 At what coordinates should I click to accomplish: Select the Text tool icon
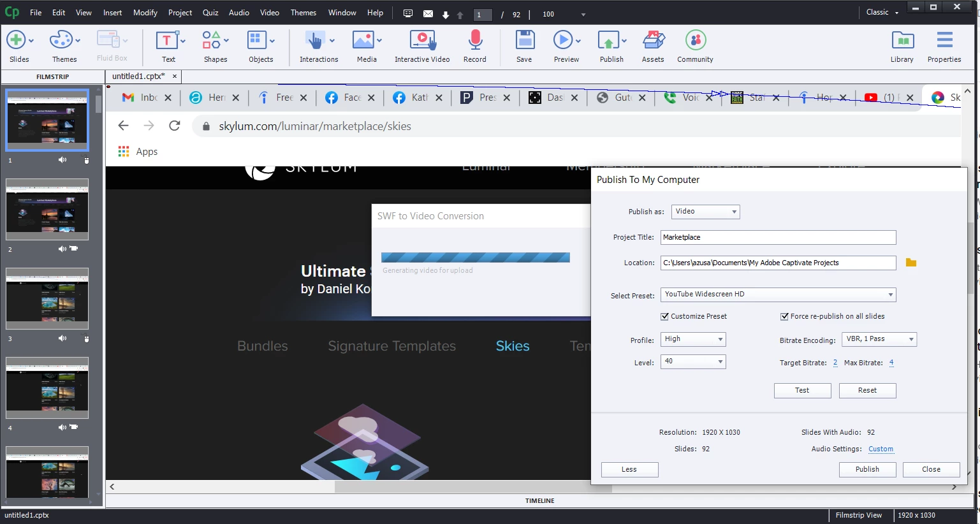[x=166, y=40]
